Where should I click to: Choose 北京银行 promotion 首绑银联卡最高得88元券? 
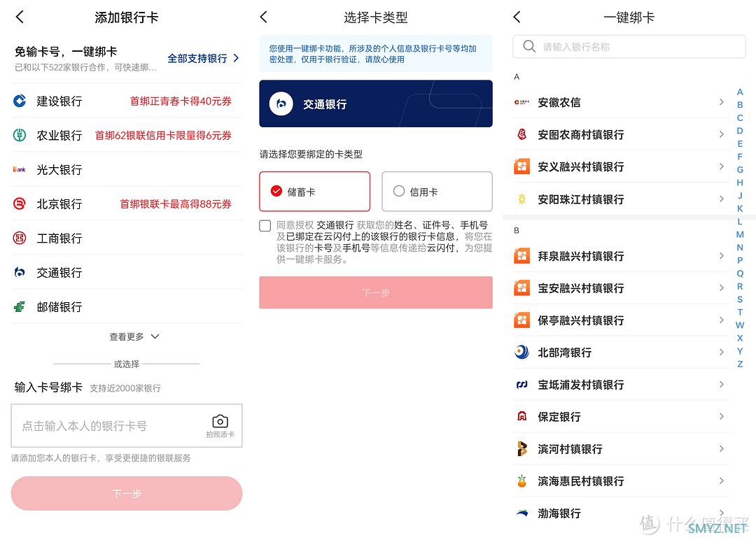176,204
